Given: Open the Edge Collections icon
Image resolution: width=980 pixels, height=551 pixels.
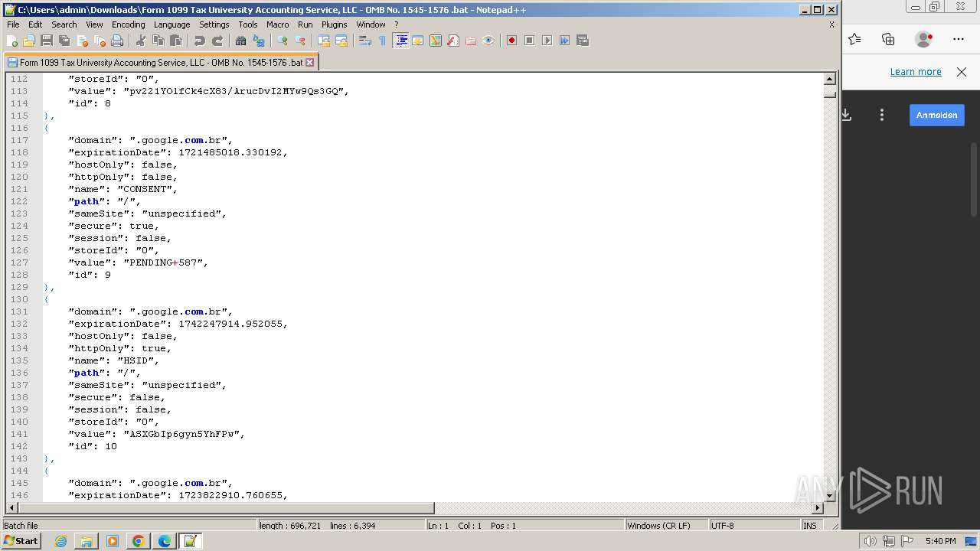Looking at the screenshot, I should coord(888,39).
